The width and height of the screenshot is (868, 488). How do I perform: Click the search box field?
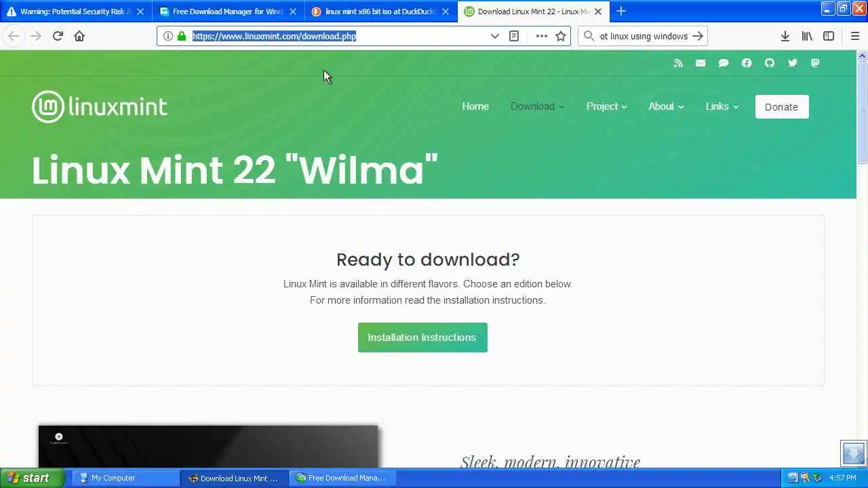click(x=643, y=36)
